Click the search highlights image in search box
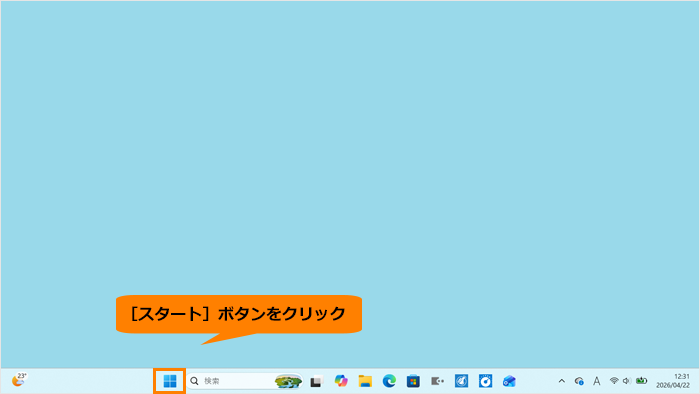700x394 pixels. 288,382
